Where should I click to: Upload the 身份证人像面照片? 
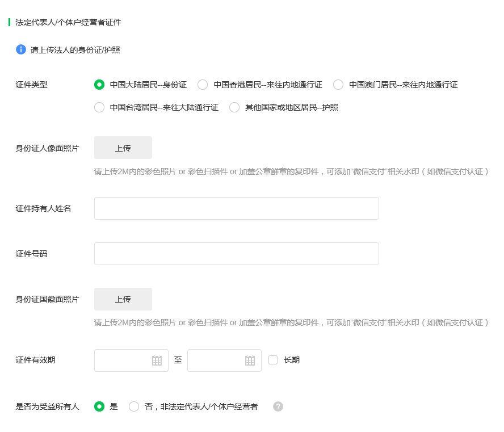point(123,148)
